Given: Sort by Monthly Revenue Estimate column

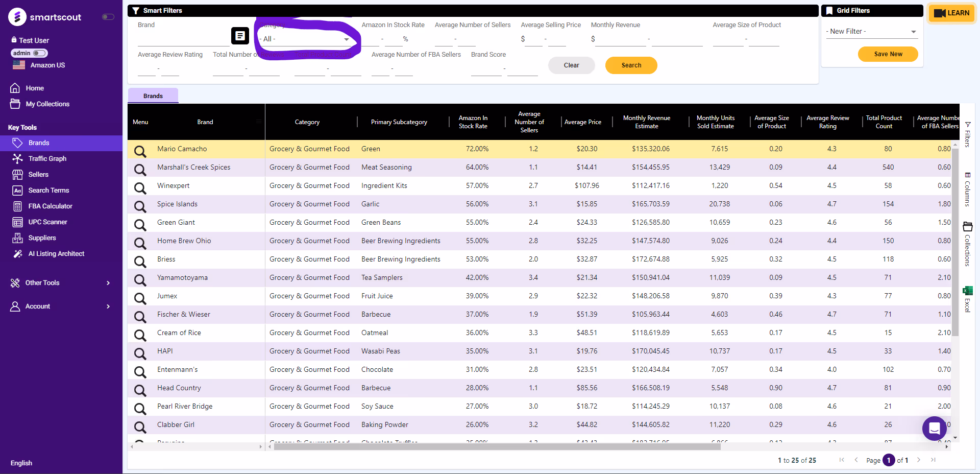Looking at the screenshot, I should click(647, 122).
